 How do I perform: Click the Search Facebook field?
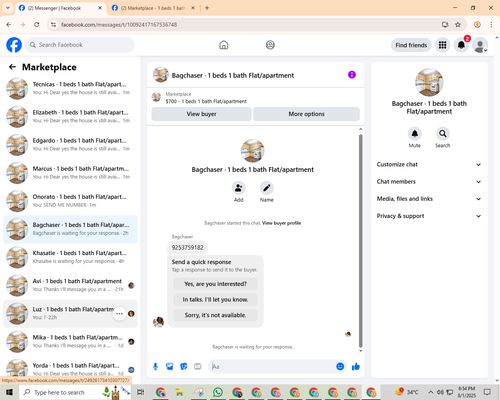[80, 45]
